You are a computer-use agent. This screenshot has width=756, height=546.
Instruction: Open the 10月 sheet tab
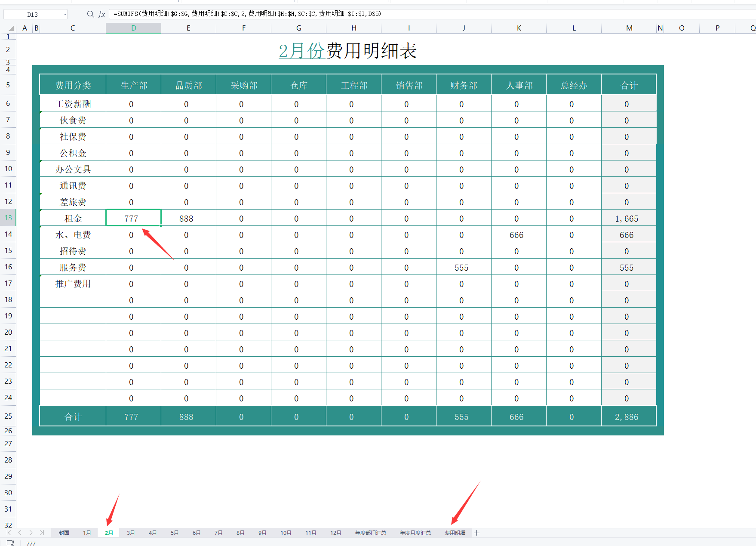pyautogui.click(x=286, y=533)
